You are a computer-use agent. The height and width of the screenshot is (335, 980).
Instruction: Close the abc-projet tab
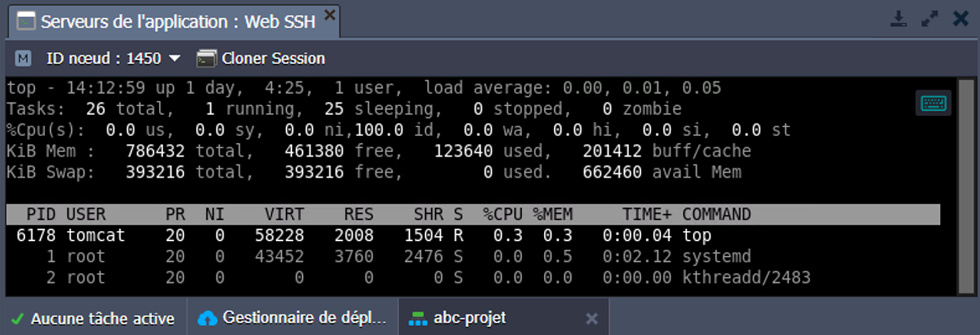(x=591, y=318)
